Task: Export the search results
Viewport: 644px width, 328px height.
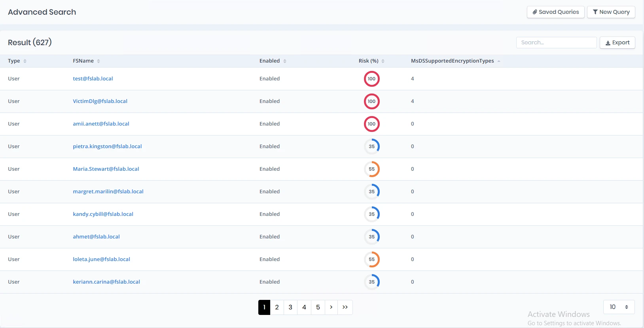Action: click(617, 42)
